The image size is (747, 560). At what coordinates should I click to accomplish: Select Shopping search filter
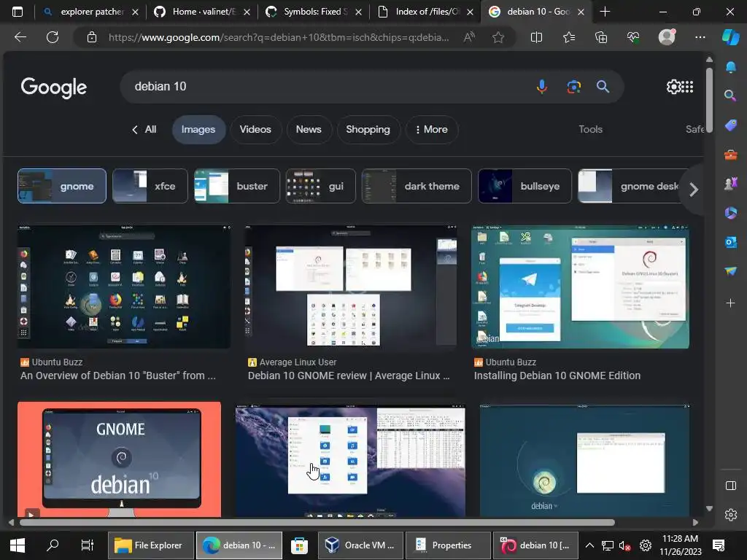coord(368,130)
